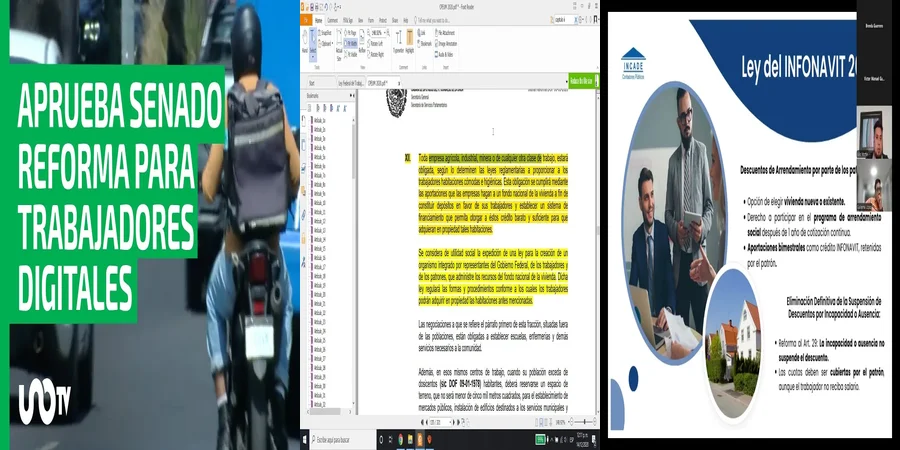This screenshot has width=900, height=450.
Task: Open Google Chrome from the taskbar
Action: click(x=401, y=440)
